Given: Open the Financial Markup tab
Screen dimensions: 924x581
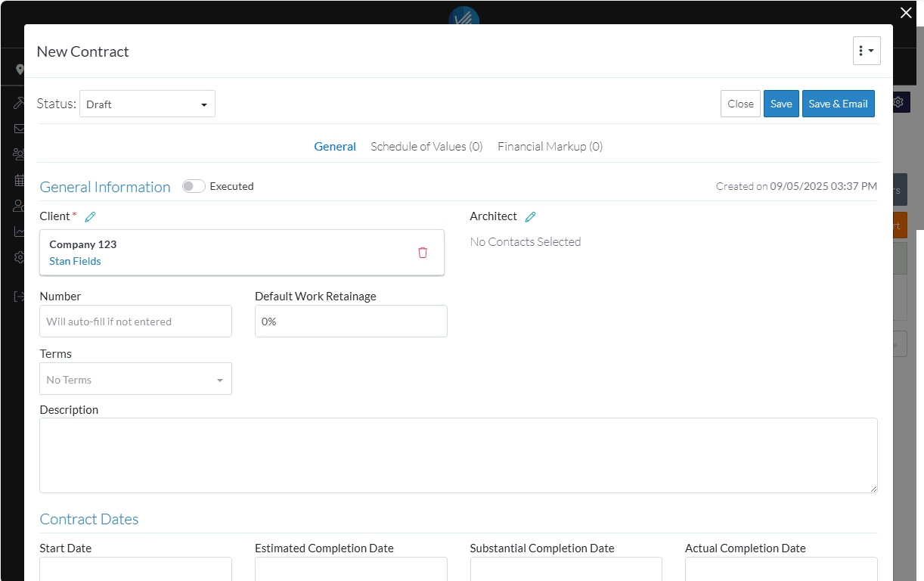Looking at the screenshot, I should 550,147.
